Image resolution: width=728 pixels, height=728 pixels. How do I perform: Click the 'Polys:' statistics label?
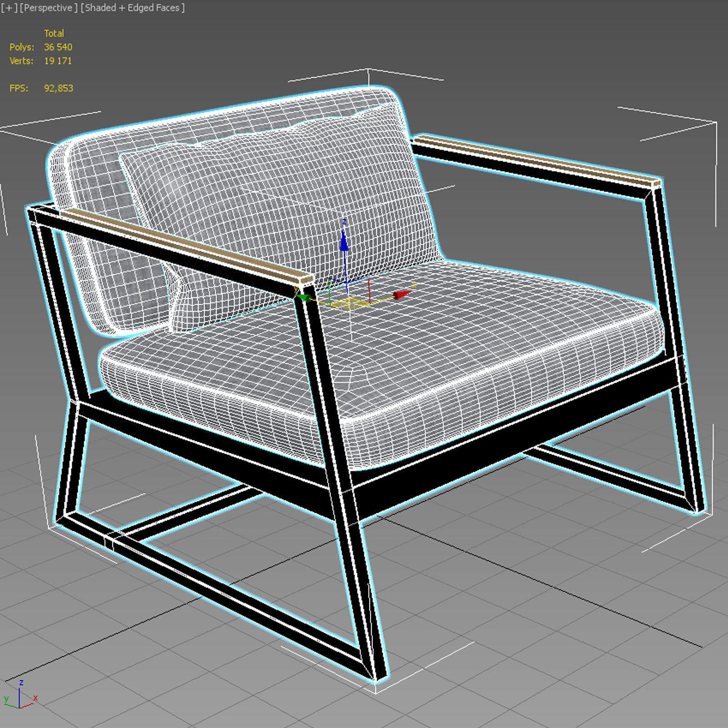pyautogui.click(x=22, y=47)
